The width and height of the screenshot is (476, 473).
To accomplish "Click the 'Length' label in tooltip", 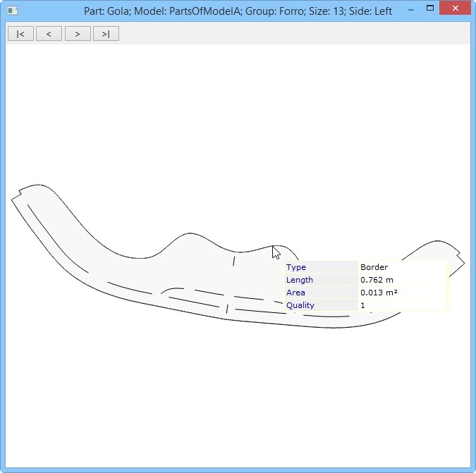I will click(299, 280).
